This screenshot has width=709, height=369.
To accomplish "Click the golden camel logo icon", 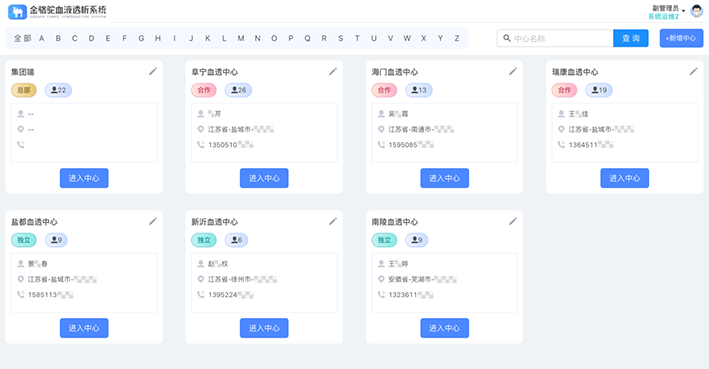I will pyautogui.click(x=18, y=12).
